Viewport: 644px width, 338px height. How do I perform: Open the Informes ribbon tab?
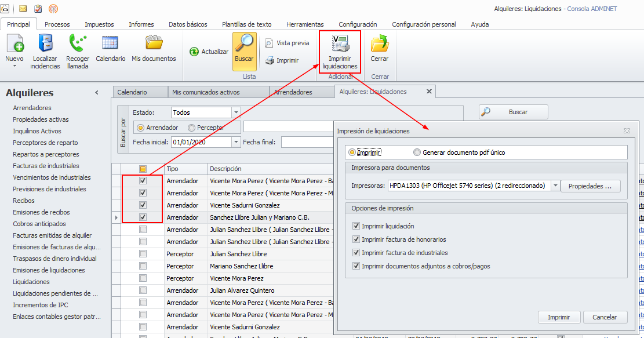coord(141,24)
